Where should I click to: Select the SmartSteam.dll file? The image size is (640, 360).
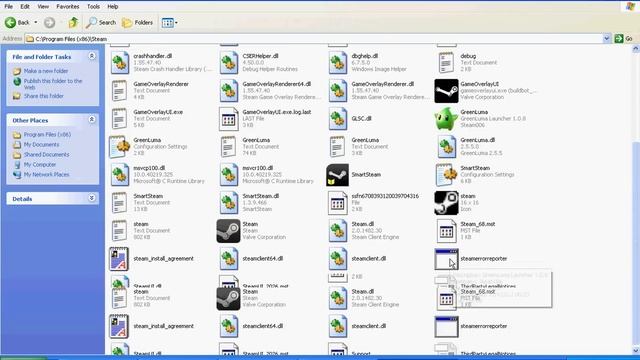coord(250,202)
